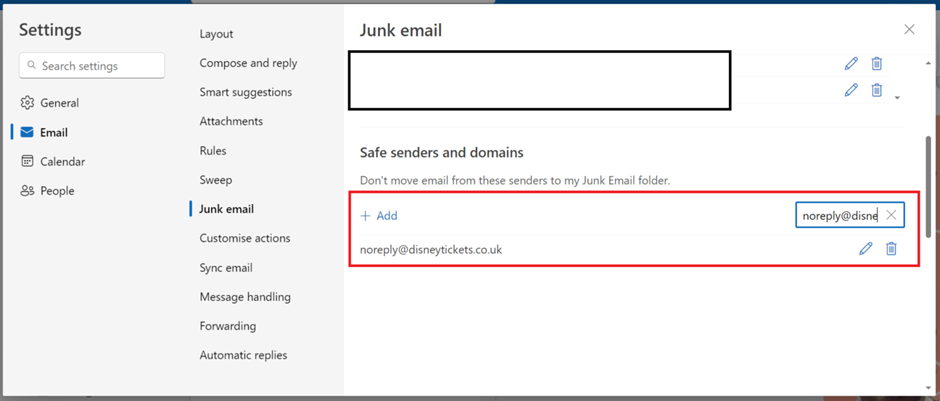Click the Junk email panel vertical scrollbar
Image resolution: width=940 pixels, height=401 pixels.
coord(929,186)
